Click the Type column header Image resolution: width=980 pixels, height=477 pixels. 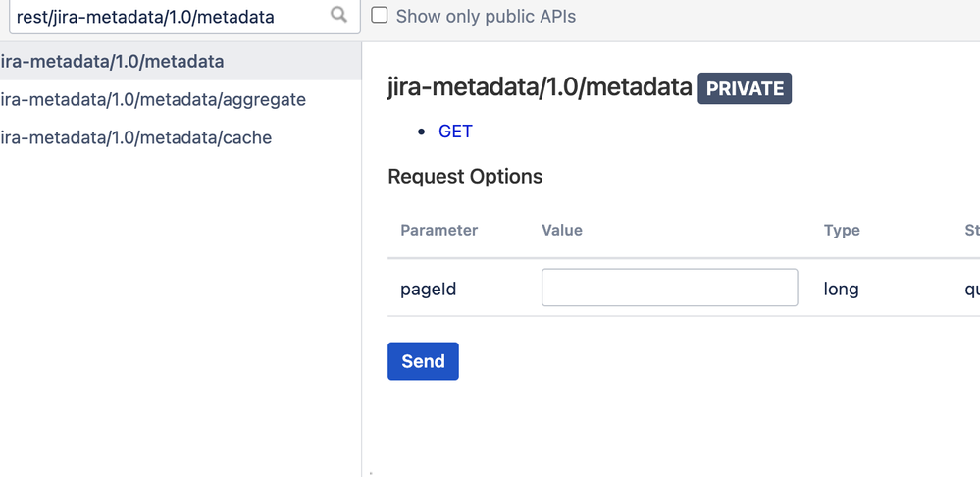(x=842, y=231)
